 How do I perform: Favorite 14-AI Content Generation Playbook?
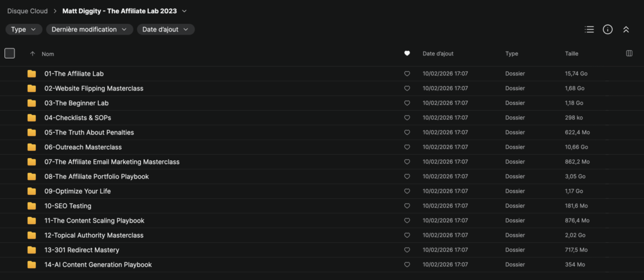click(407, 265)
